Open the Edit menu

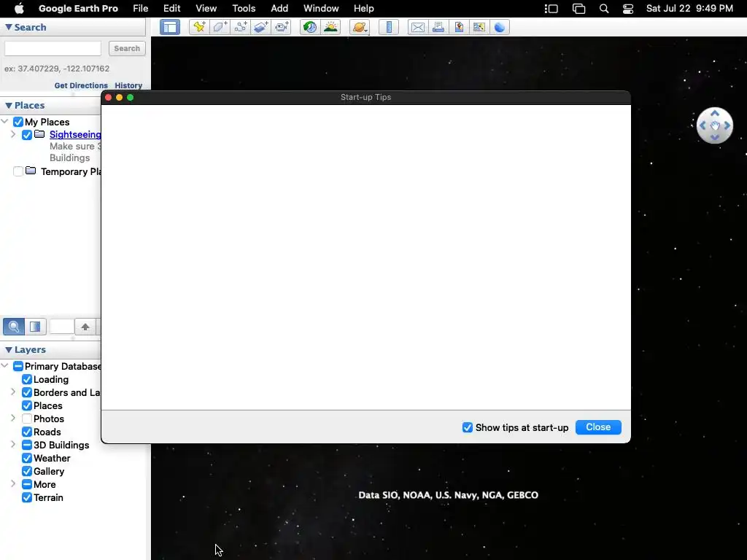171,9
